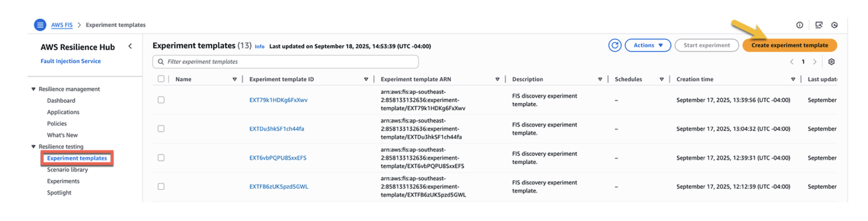Tick the EXT6vbPQPU8SxxEFS row checkbox

(161, 158)
